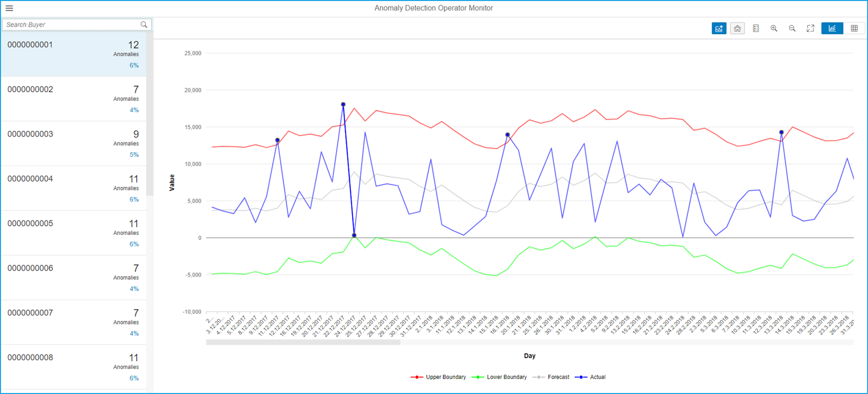Image resolution: width=868 pixels, height=394 pixels.
Task: Click the Search Buyer input field
Action: point(71,25)
